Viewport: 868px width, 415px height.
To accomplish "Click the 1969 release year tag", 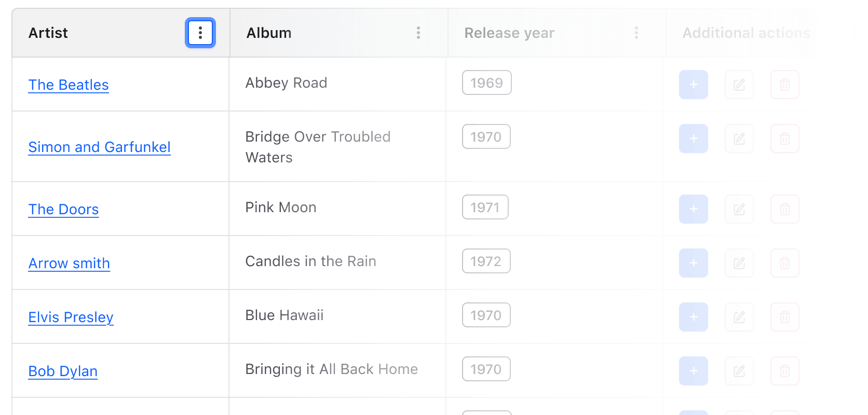I will pyautogui.click(x=486, y=83).
